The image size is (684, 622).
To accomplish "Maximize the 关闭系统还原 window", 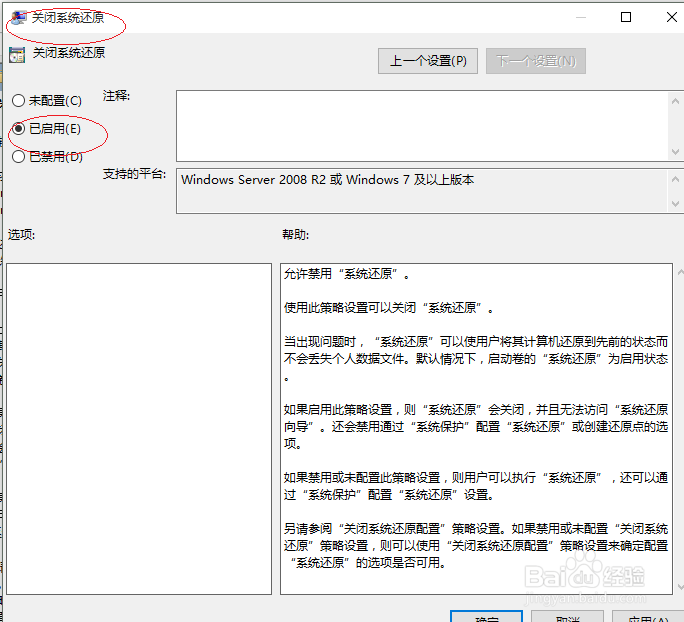I will point(626,17).
